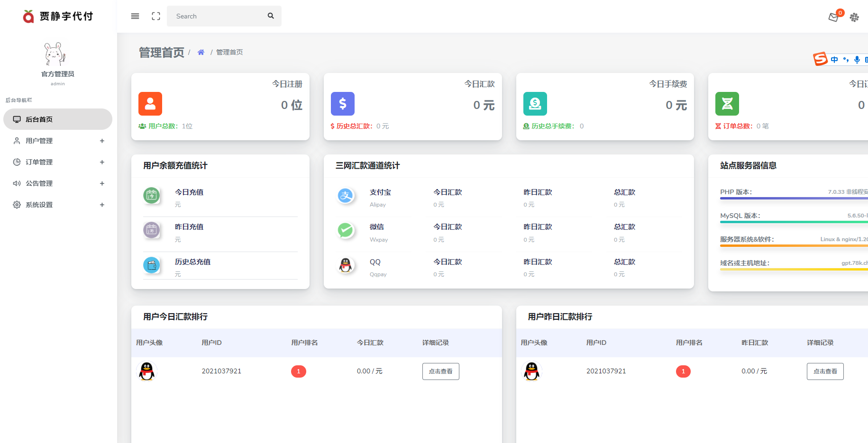Click 历史总手续费 label
The image size is (868, 443).
[553, 126]
